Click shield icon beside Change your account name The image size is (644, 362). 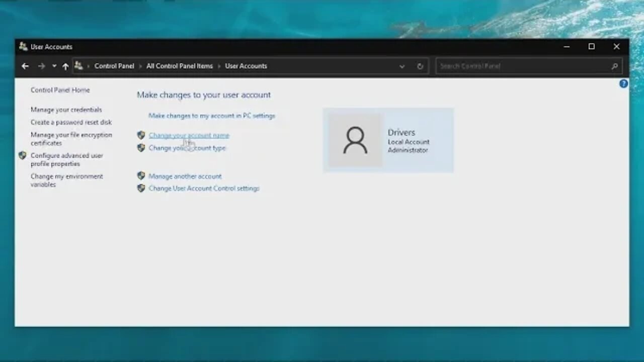[x=141, y=135]
